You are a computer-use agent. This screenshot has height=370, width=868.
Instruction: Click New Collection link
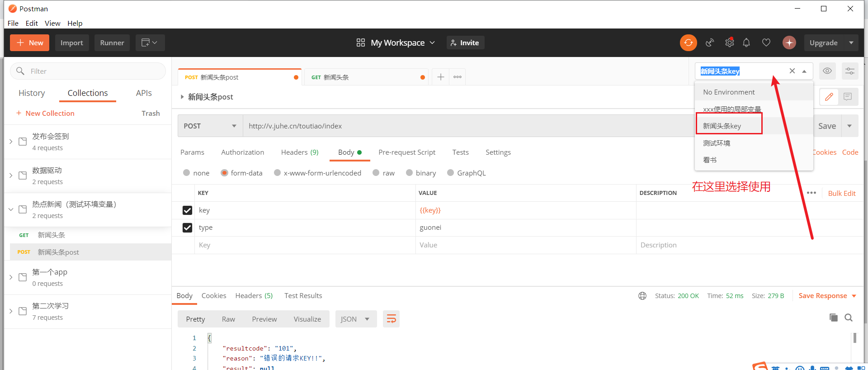45,113
